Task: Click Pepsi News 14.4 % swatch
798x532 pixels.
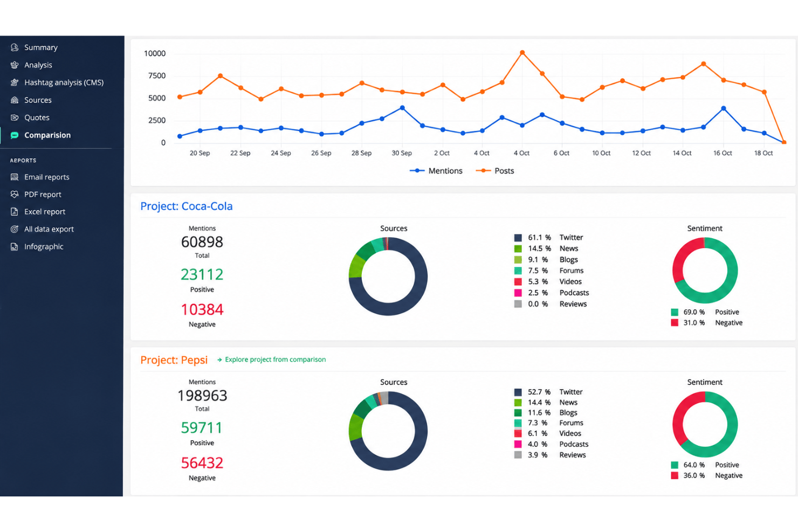Action: click(x=518, y=403)
